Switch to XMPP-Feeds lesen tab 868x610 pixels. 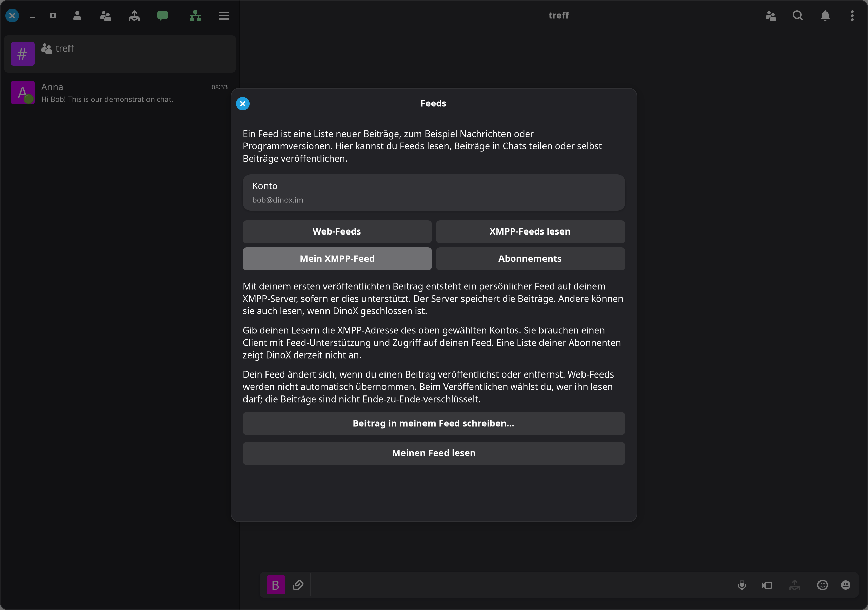[x=530, y=232]
